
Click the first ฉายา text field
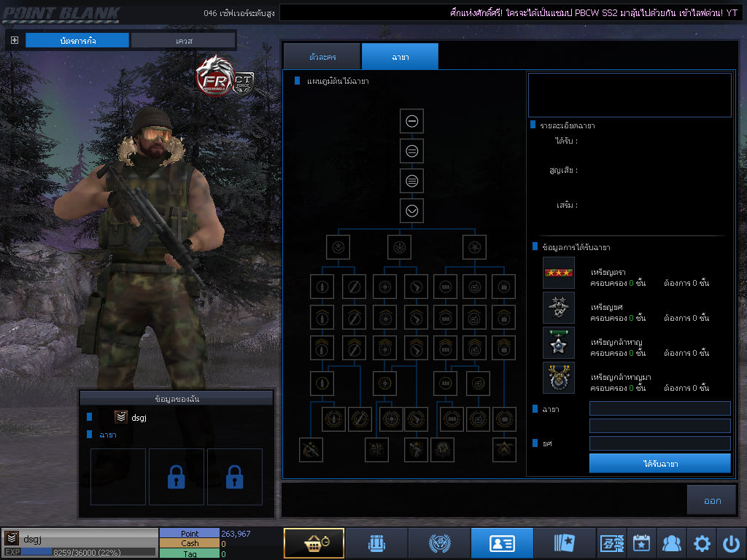659,408
